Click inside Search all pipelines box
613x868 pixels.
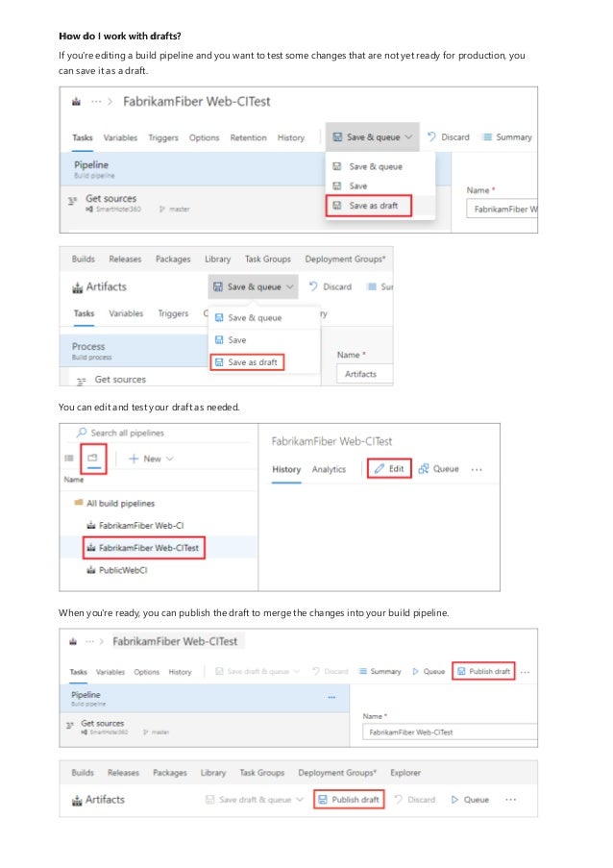click(x=160, y=433)
